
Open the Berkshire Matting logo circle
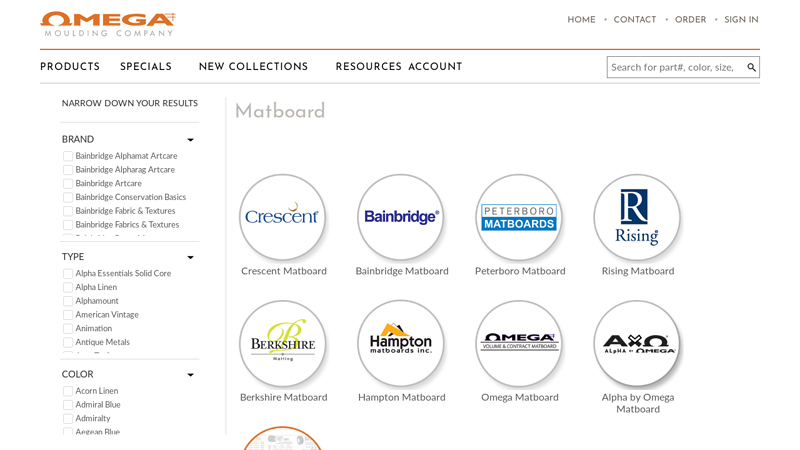282,343
